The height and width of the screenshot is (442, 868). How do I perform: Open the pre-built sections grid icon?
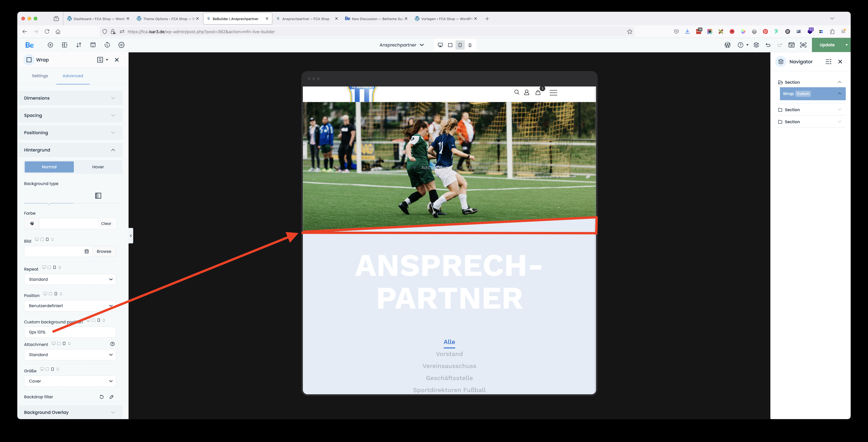tap(65, 45)
